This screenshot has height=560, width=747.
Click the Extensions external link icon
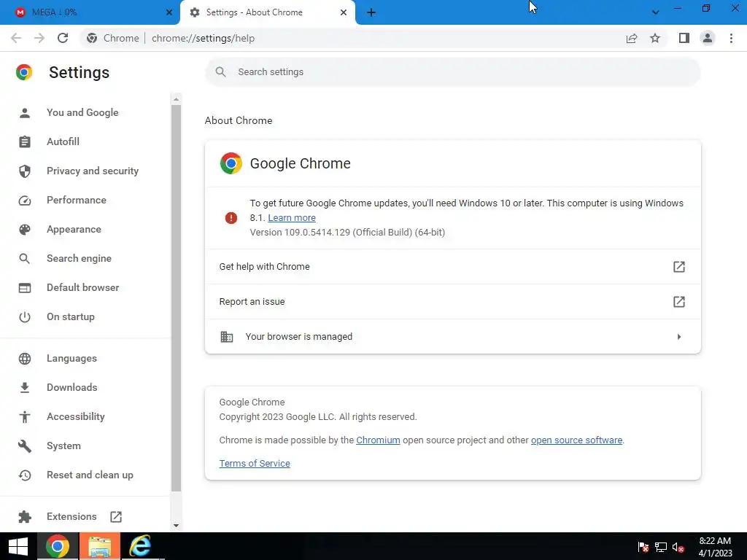pos(116,517)
